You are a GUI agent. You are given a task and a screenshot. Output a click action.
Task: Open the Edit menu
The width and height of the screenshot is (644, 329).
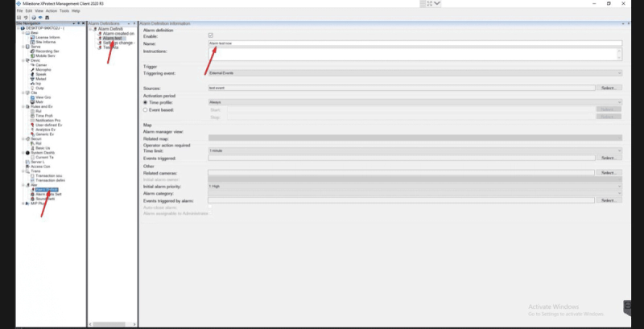(x=29, y=10)
